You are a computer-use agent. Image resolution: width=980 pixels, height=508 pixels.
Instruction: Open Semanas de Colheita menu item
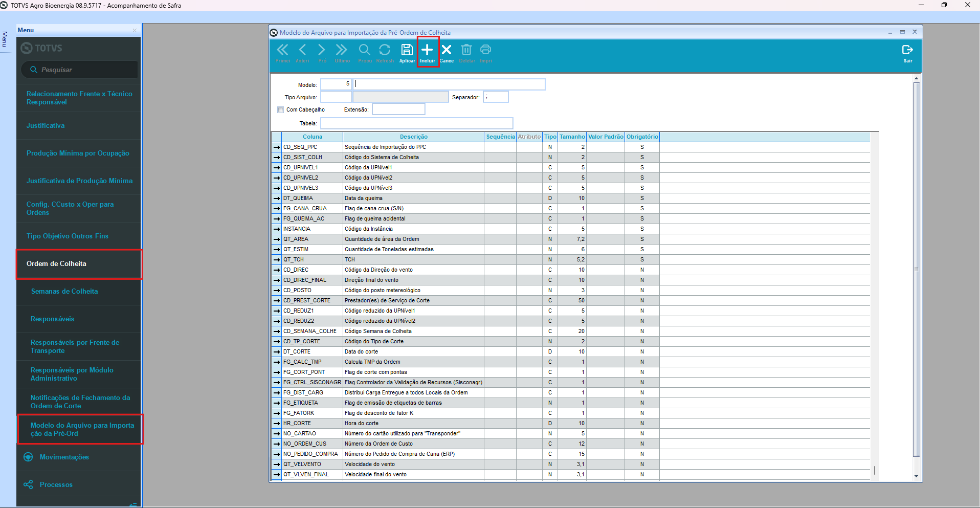point(79,292)
